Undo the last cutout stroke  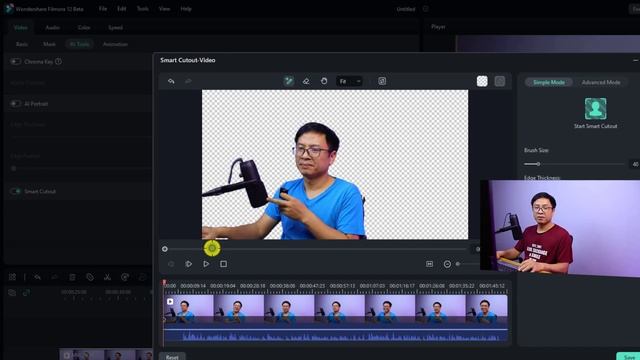coord(171,81)
